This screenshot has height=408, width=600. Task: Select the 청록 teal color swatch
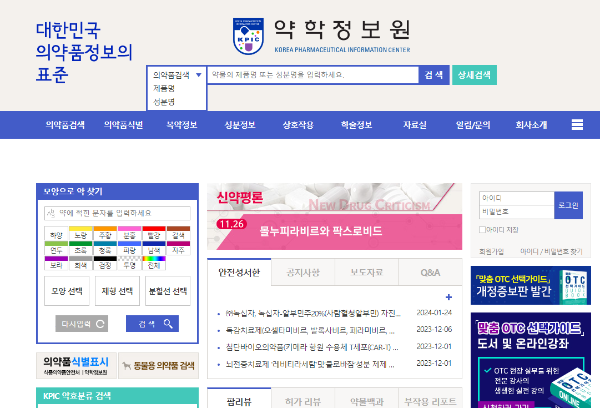click(105, 248)
